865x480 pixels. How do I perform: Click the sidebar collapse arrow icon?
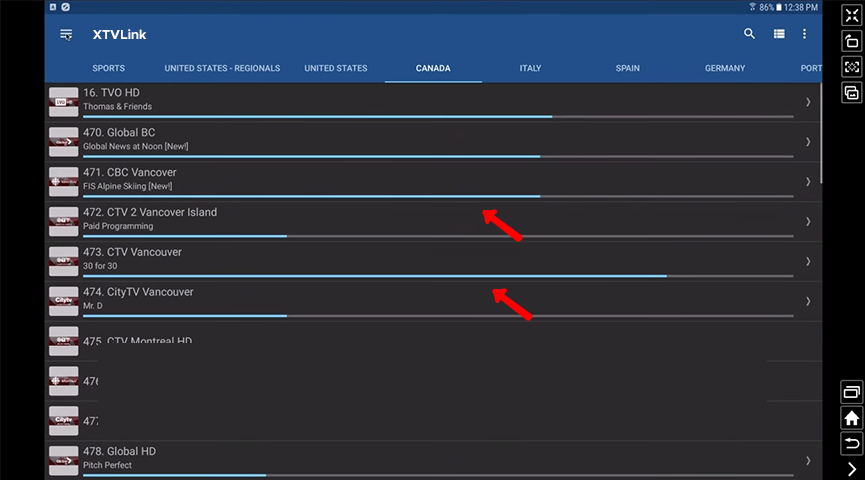tap(852, 469)
